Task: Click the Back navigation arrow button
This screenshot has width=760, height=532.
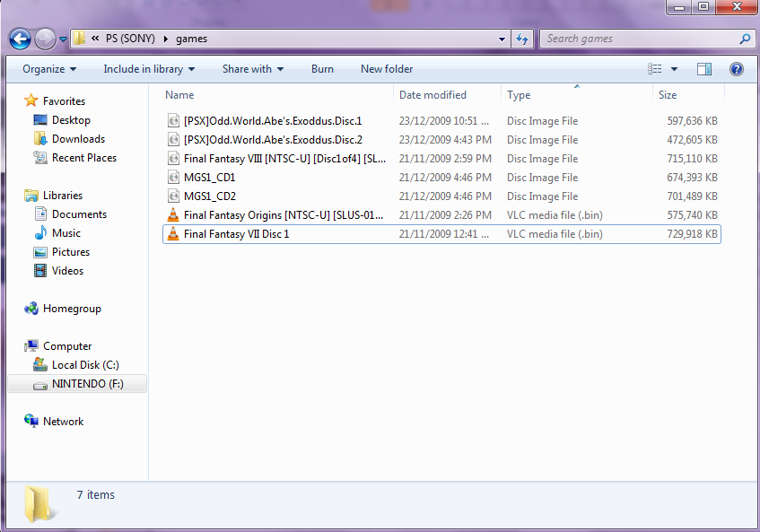Action: click(20, 39)
